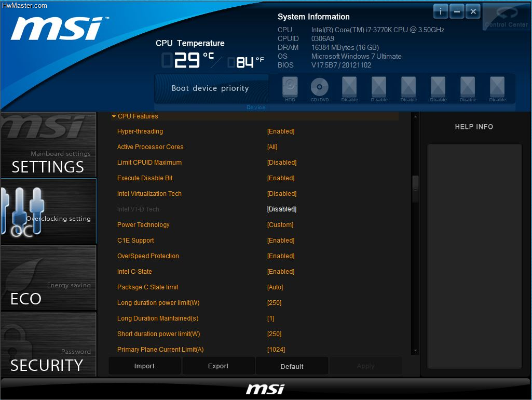Screen dimensions: 532x400
Task: Select the Execute Disable Bit label
Action: (145, 178)
